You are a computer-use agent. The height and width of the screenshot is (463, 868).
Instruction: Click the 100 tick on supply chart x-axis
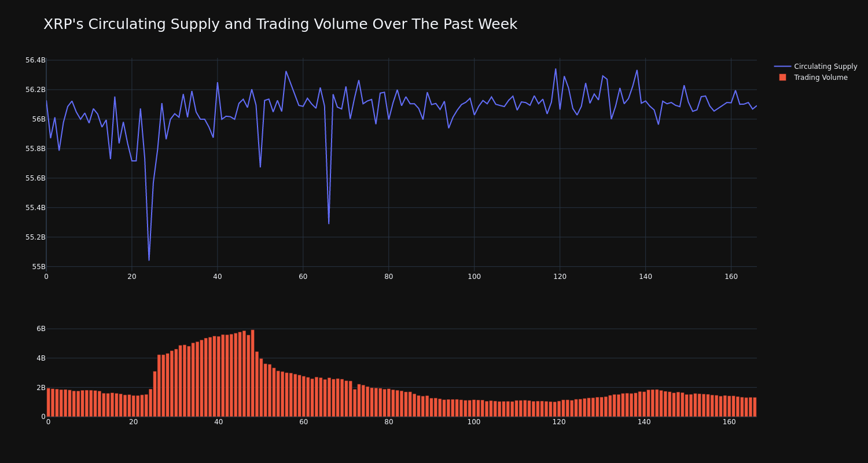(474, 277)
